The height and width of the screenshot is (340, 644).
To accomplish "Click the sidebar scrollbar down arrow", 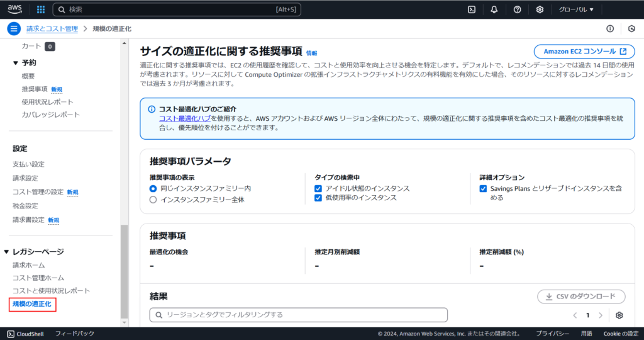I will point(125,323).
